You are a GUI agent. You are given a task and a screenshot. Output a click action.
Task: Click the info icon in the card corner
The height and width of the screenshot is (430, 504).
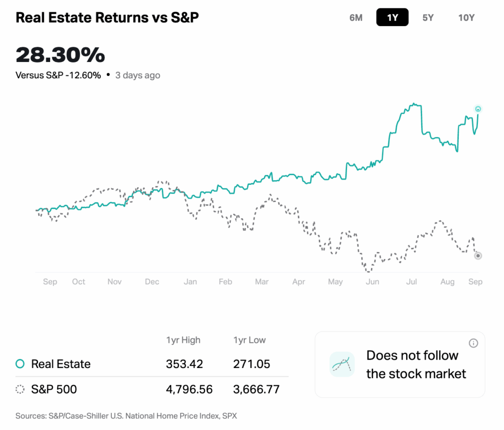point(473,343)
